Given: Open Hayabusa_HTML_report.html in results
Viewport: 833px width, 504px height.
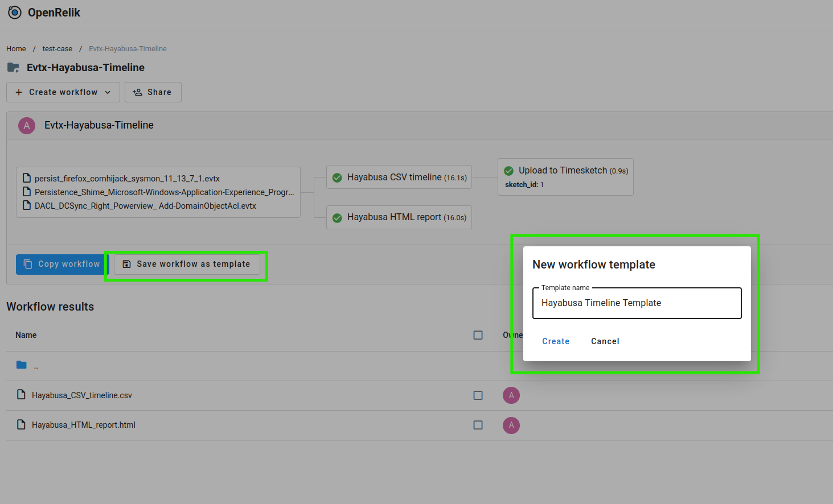Looking at the screenshot, I should pyautogui.click(x=84, y=425).
